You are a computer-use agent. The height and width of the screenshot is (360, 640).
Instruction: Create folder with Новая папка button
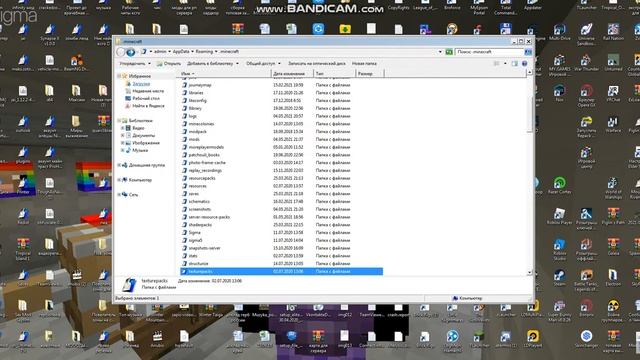[x=364, y=64]
